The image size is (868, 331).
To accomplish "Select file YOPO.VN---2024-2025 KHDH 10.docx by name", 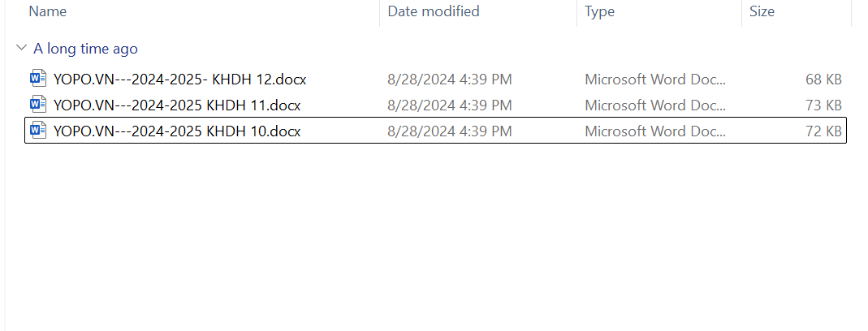I will tap(177, 131).
